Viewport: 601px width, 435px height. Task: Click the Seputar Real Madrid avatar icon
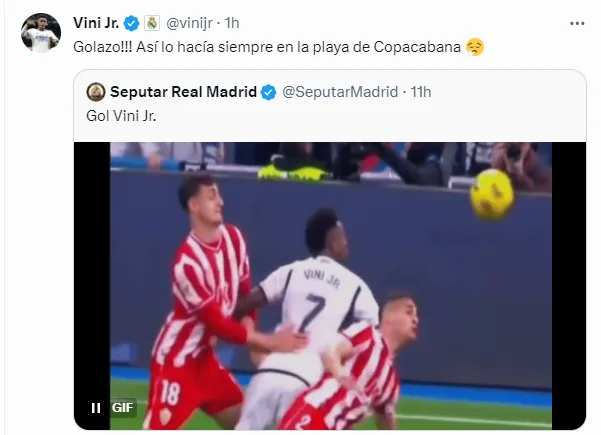pyautogui.click(x=96, y=92)
